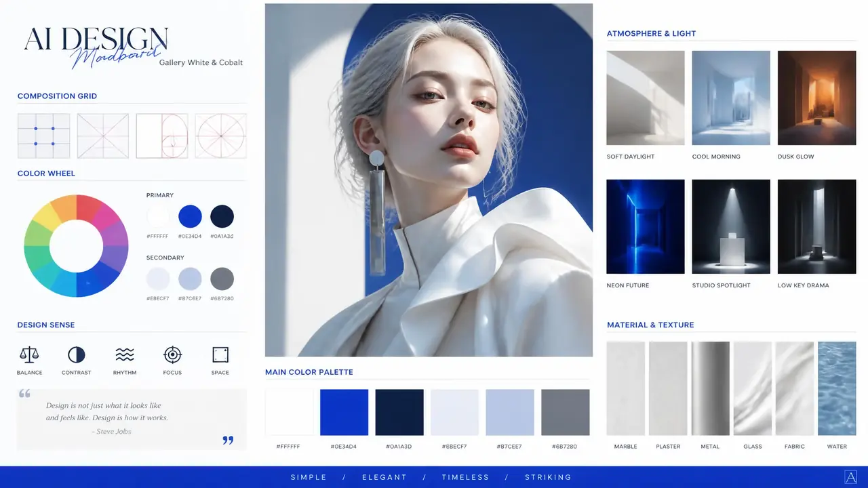This screenshot has width=868, height=488.
Task: Choose the cobalt square in Main Color Palette
Action: point(344,412)
